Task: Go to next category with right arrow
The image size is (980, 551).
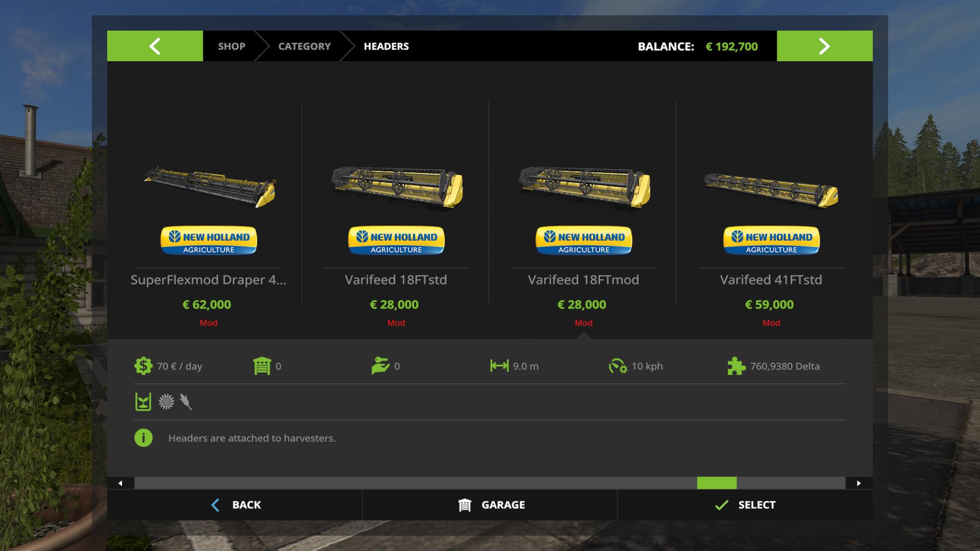Action: [x=824, y=46]
